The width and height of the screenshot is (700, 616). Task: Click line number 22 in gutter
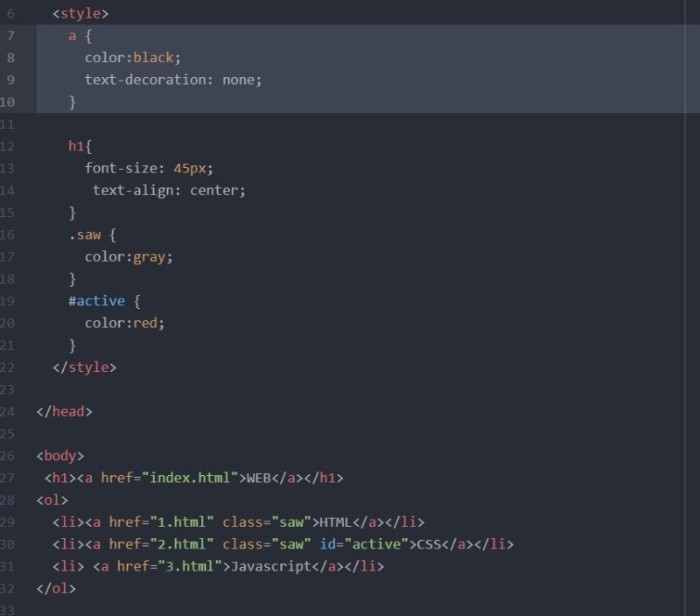[7, 367]
